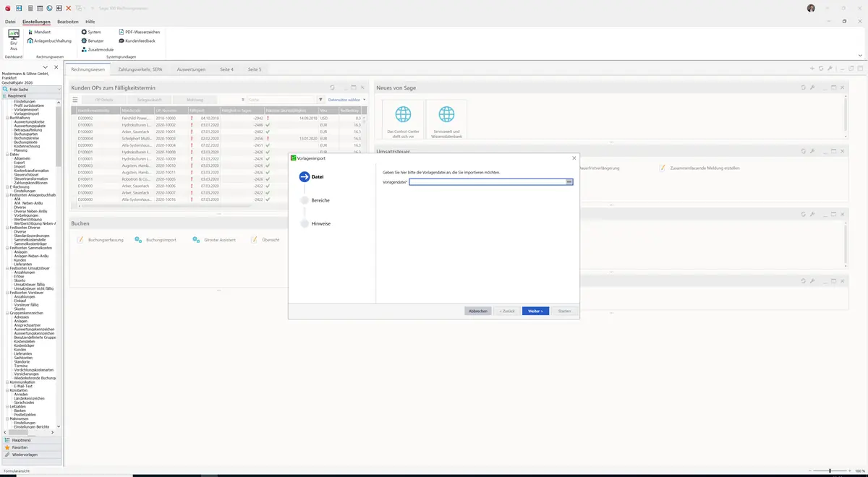This screenshot has width=868, height=477.
Task: Click Abbrechen in Vorlagenimport dialog
Action: [x=478, y=311]
